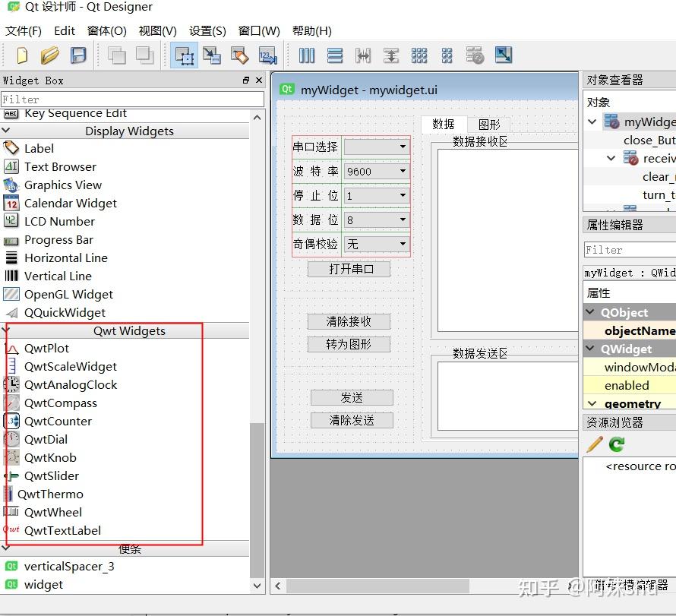
Task: Open the 波特率 9600 combo box
Action: (x=377, y=172)
